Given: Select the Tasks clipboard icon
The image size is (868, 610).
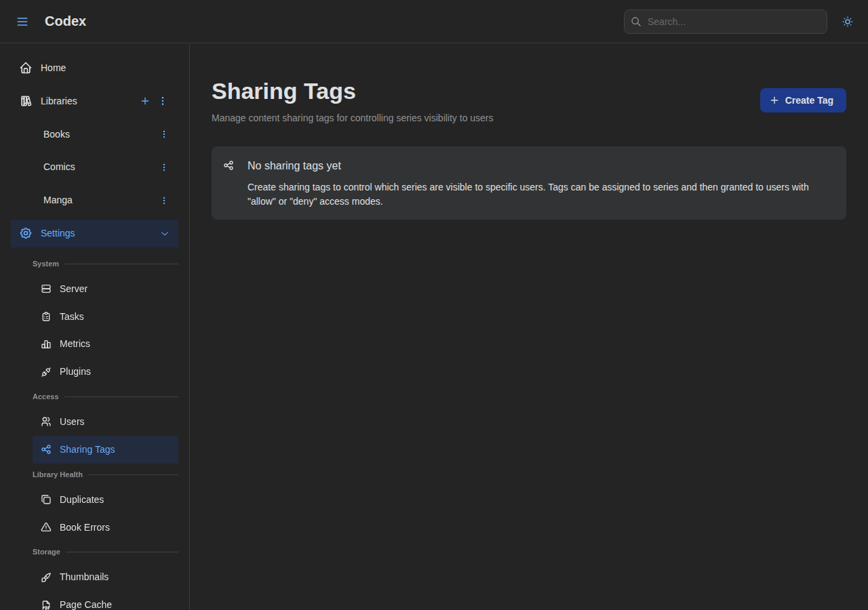Looking at the screenshot, I should click(x=45, y=317).
